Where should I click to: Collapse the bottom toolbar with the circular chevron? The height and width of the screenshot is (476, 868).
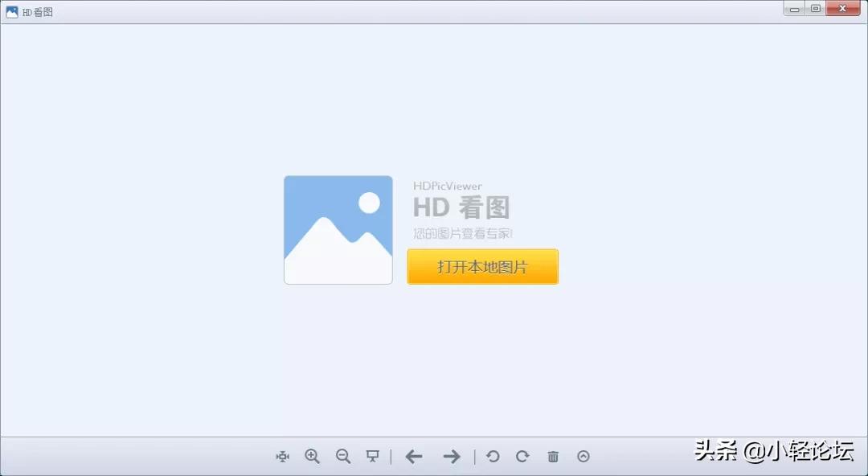coord(583,456)
